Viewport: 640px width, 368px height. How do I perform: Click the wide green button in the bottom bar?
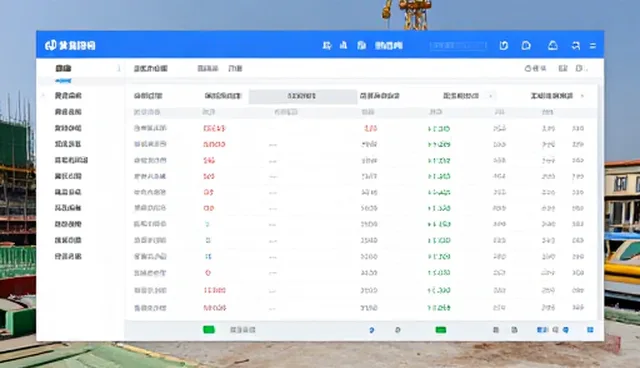point(441,330)
